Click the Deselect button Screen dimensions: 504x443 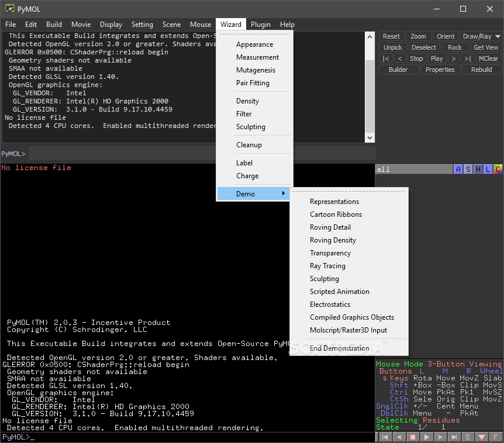424,47
